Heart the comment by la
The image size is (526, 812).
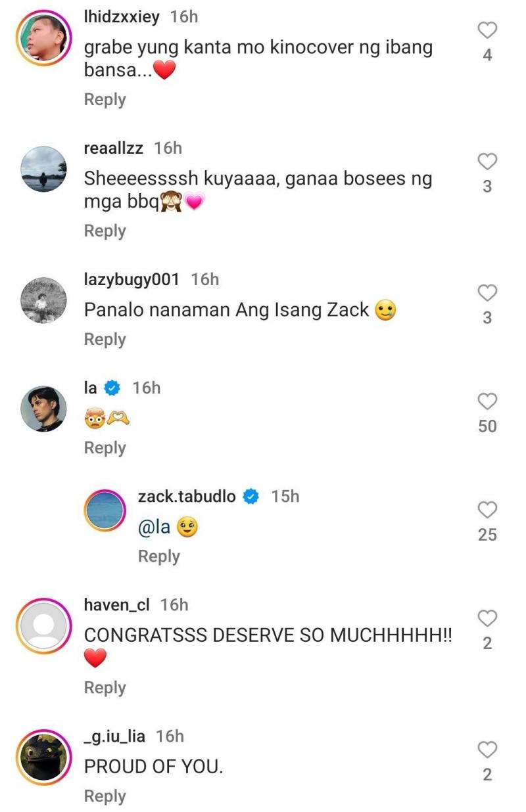pos(487,401)
